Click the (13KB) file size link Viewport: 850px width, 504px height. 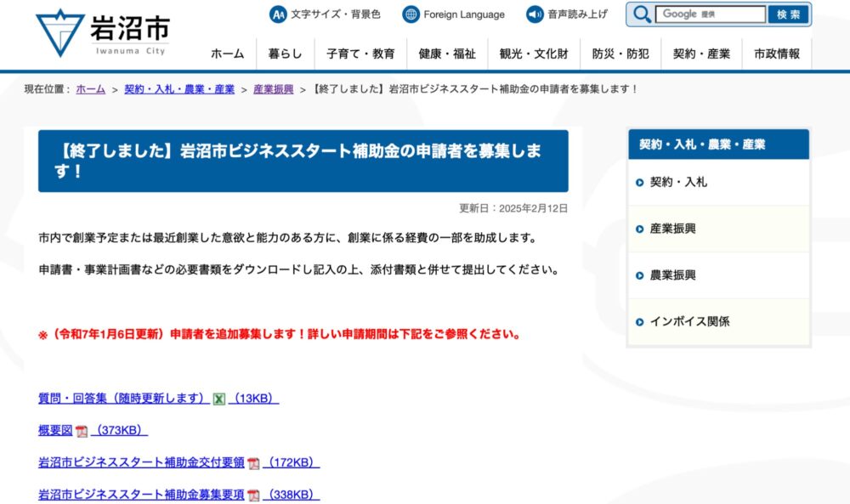coord(253,399)
